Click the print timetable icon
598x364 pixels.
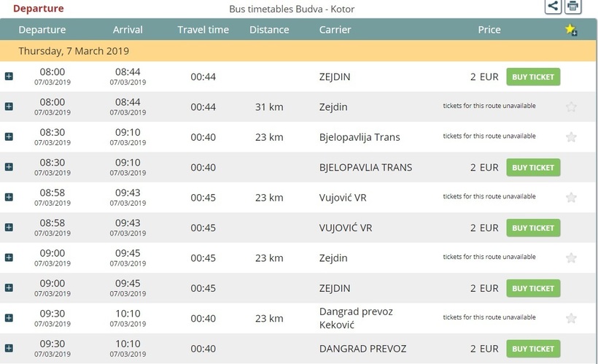[x=573, y=7]
